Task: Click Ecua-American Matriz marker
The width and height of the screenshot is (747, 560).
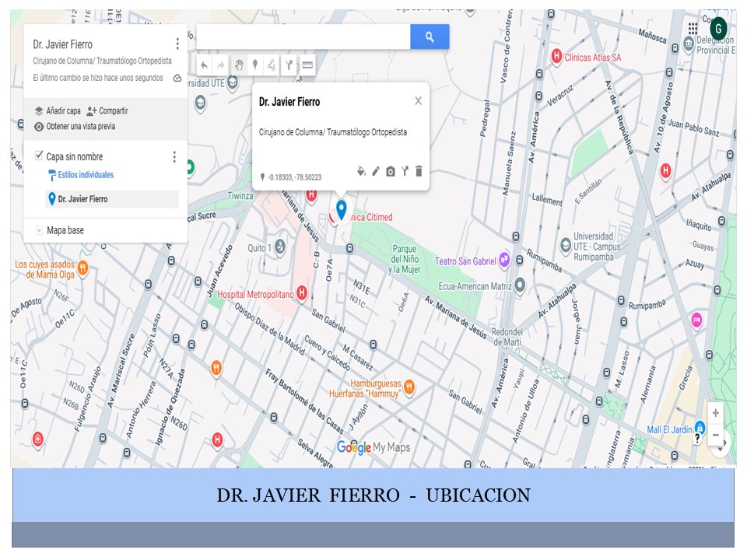Action: (520, 285)
